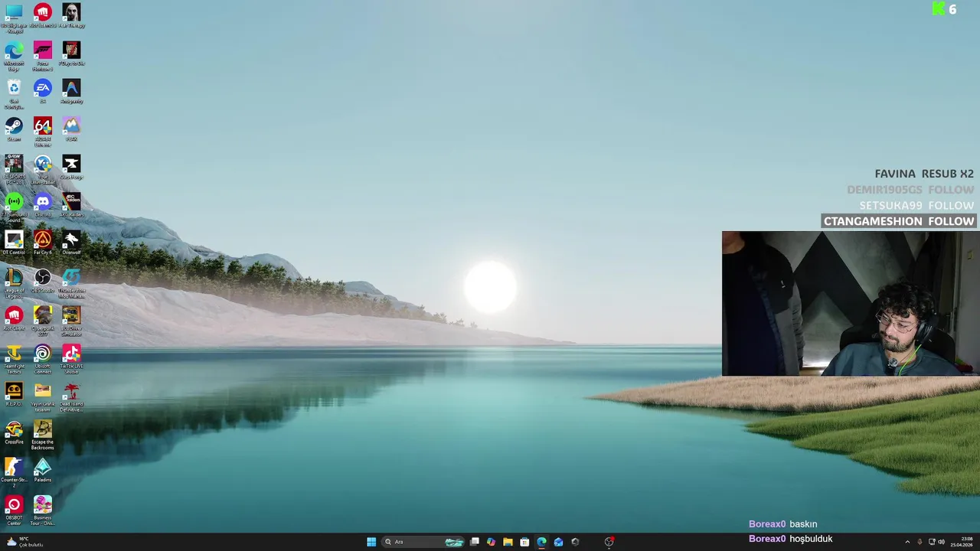Click the microphone icon in system tray
This screenshot has width=980, height=551.
[920, 542]
